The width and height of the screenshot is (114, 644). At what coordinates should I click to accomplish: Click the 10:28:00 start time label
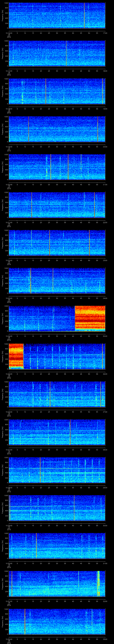pyautogui.click(x=9, y=488)
